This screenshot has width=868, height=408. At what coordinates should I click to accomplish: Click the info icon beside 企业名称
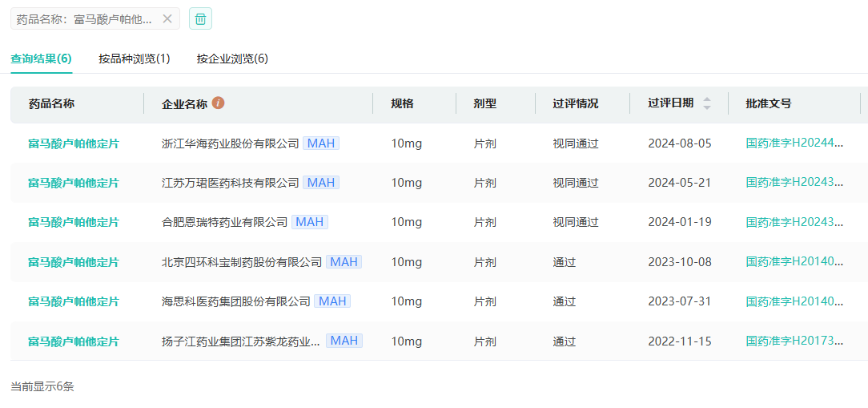(x=218, y=103)
